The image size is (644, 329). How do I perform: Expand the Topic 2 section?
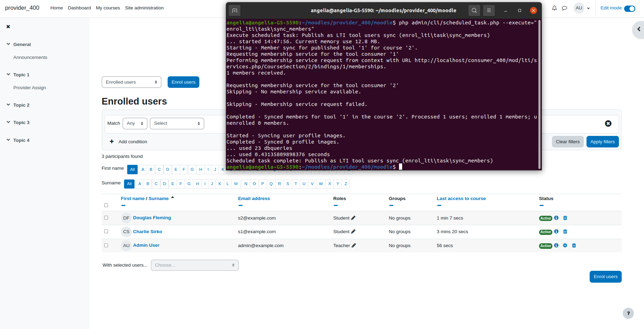(8, 105)
